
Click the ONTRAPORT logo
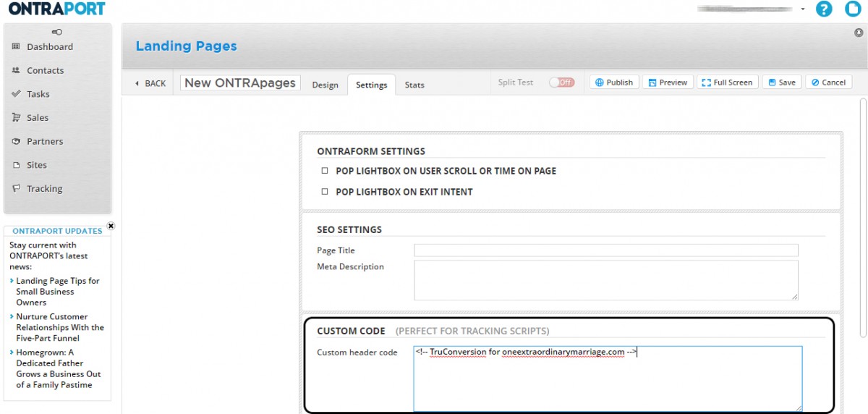56,9
